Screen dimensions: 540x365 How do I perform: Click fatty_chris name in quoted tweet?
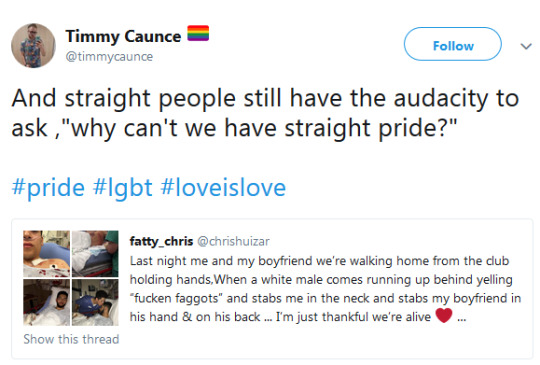pos(161,241)
